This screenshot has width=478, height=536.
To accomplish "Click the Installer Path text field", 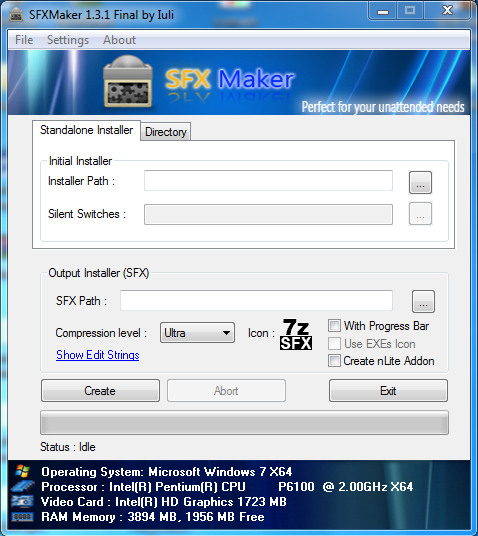I will 268,180.
